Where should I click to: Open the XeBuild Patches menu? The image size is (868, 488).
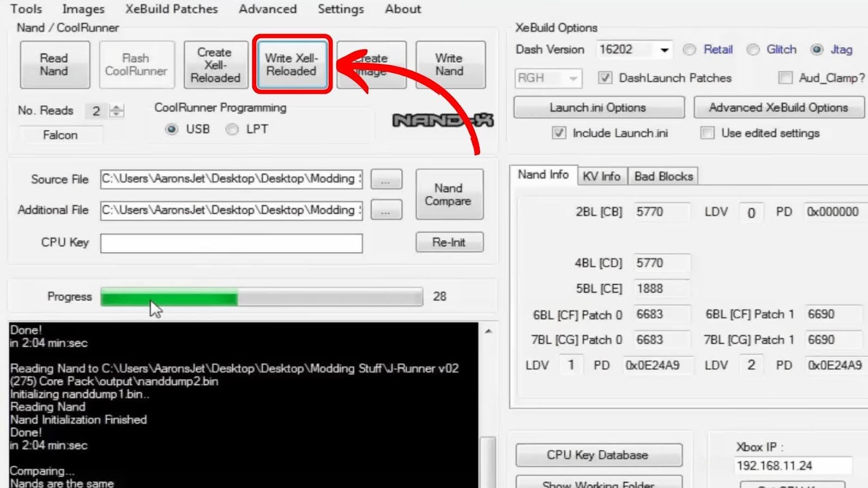171,9
